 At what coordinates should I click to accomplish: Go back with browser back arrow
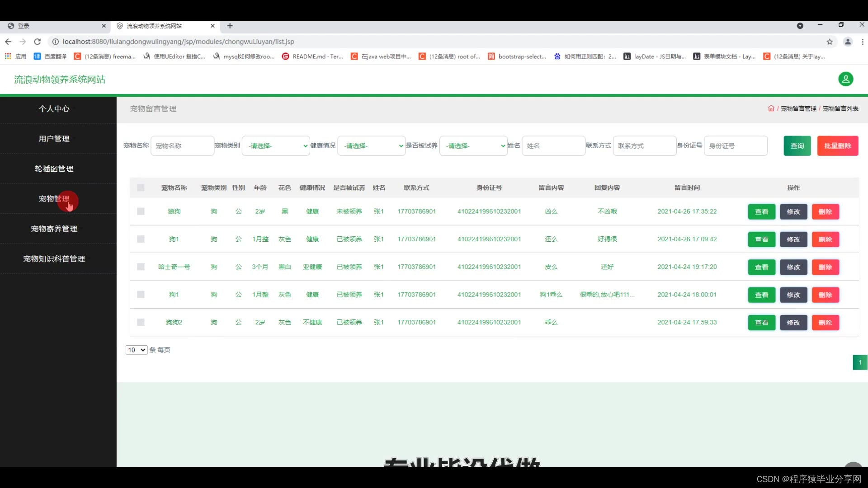(x=8, y=42)
